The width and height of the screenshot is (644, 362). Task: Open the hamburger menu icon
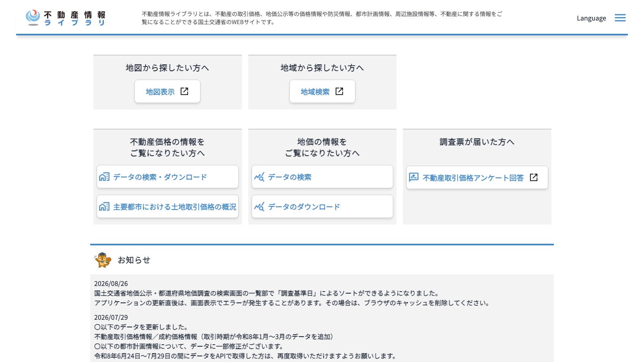click(x=620, y=18)
